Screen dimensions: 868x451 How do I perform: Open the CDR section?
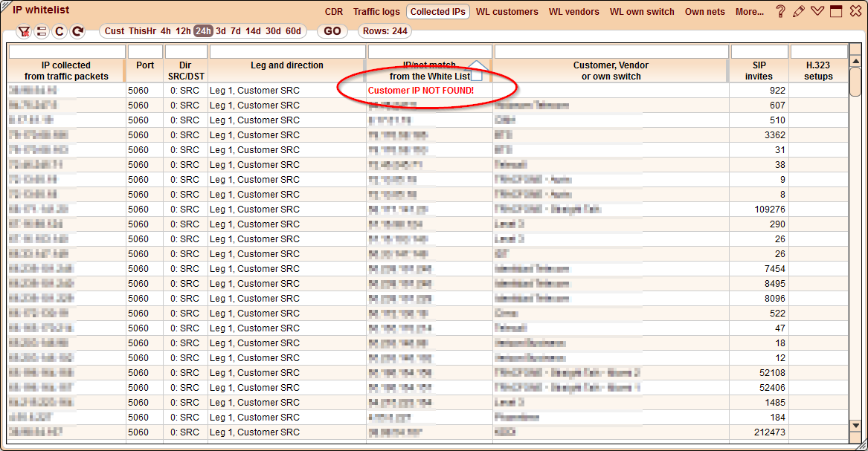pyautogui.click(x=333, y=11)
